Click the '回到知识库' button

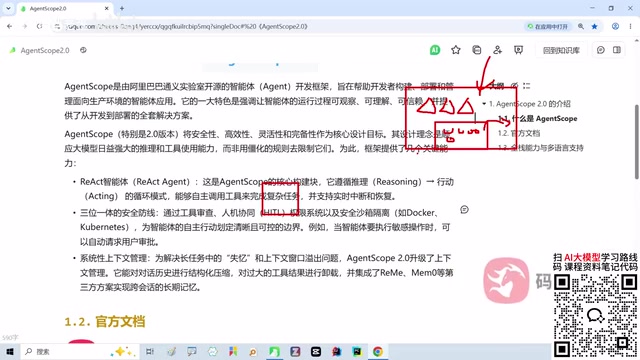click(561, 50)
